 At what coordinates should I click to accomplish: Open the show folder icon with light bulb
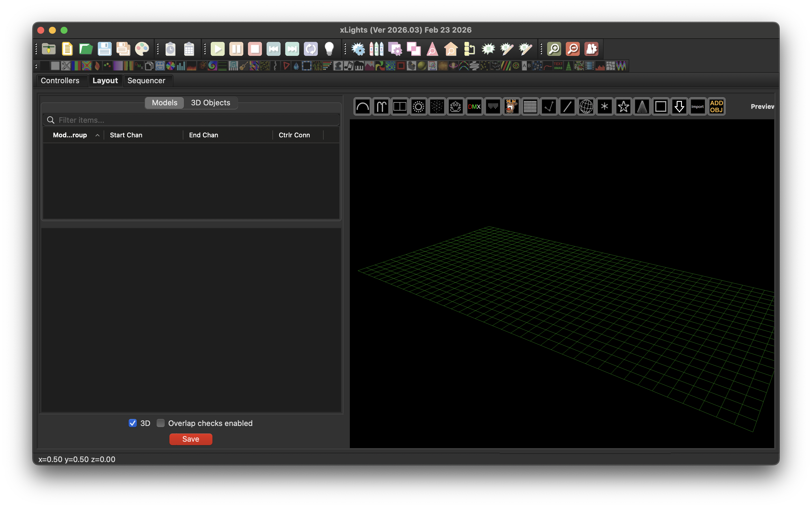click(x=49, y=49)
